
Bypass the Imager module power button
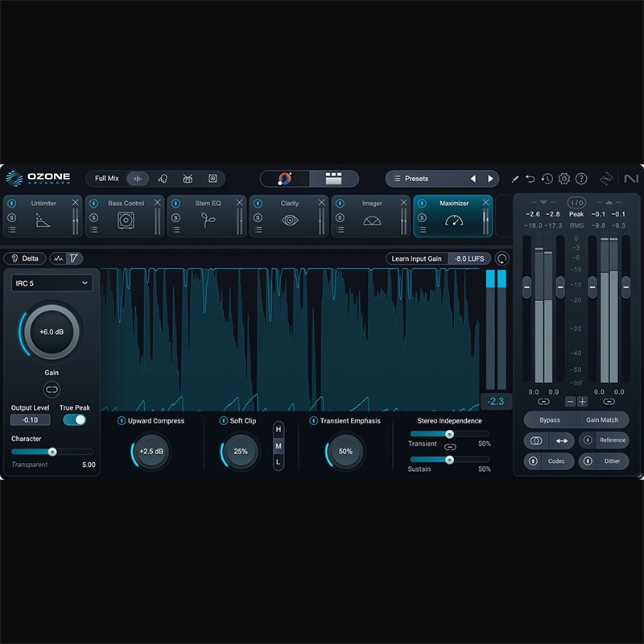click(340, 204)
